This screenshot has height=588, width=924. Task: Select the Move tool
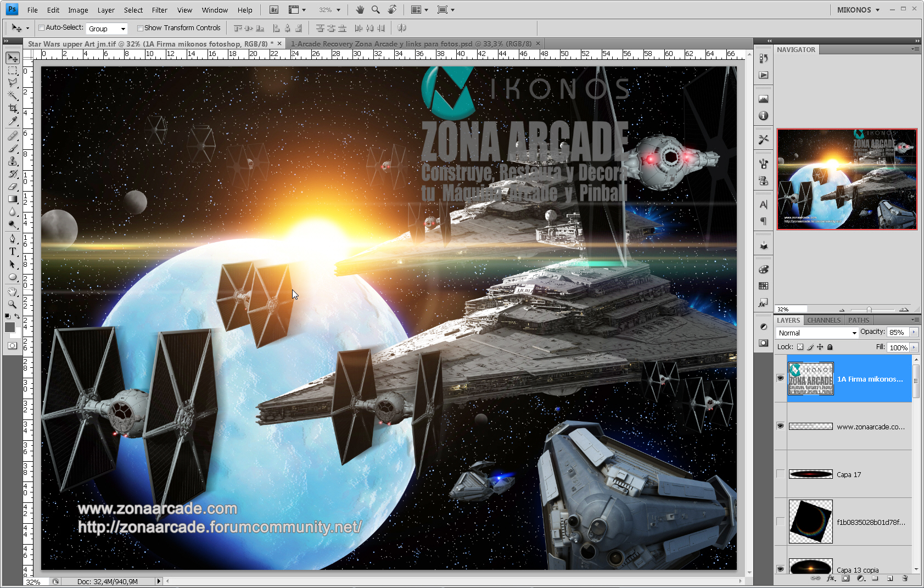[12, 58]
